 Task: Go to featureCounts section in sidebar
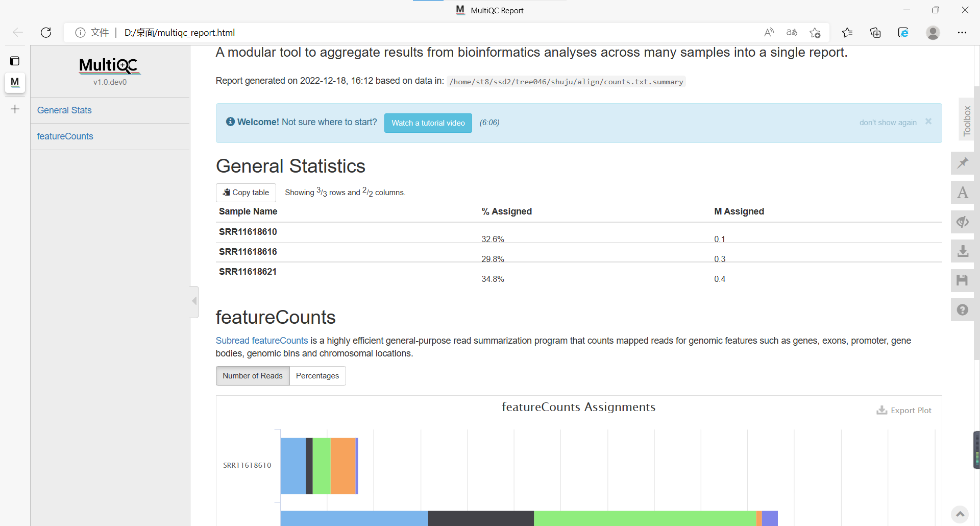coord(65,136)
